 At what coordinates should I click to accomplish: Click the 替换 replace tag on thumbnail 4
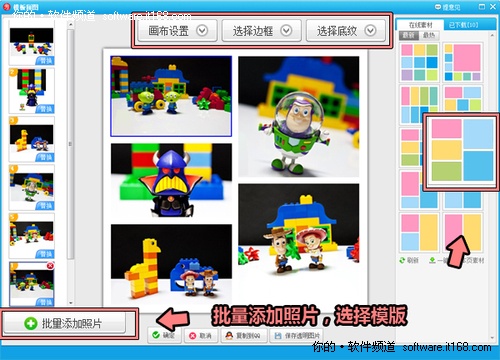point(46,205)
